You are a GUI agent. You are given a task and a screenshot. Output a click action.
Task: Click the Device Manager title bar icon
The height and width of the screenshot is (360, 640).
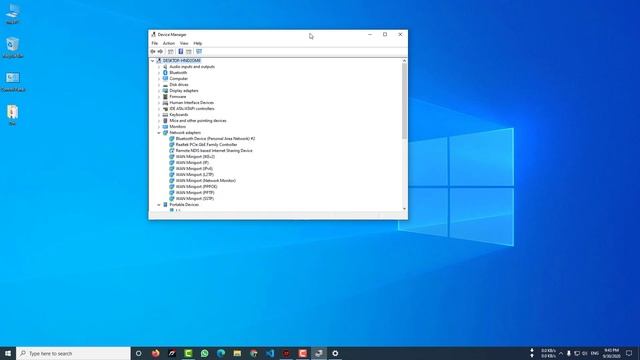153,35
